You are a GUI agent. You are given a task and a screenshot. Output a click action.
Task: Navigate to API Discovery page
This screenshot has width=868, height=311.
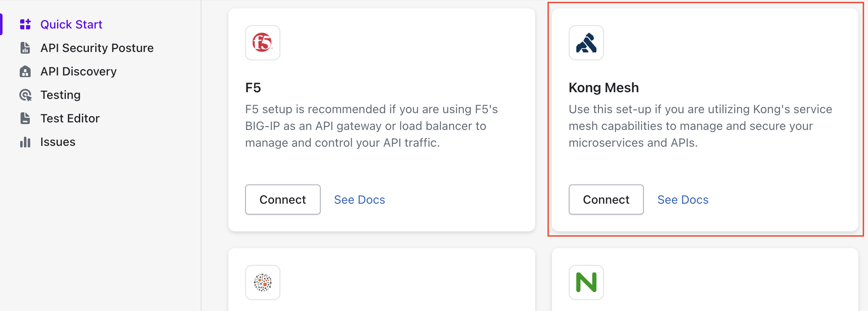tap(78, 72)
